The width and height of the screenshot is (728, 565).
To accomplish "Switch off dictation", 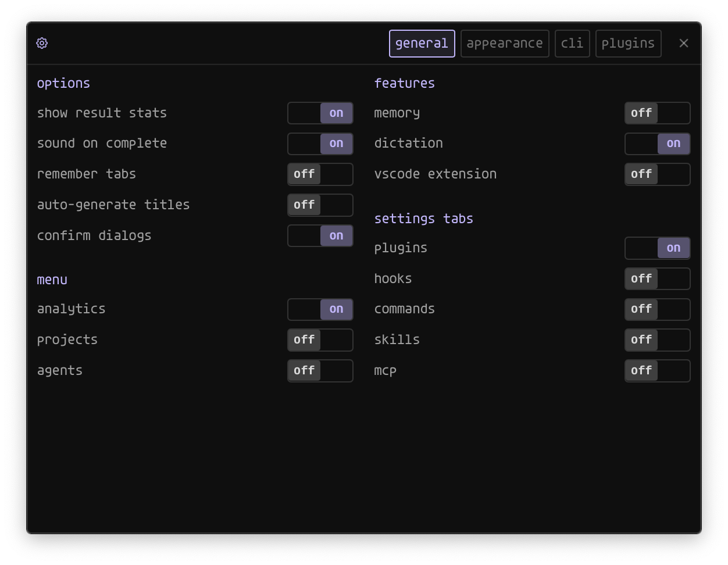I will [657, 144].
